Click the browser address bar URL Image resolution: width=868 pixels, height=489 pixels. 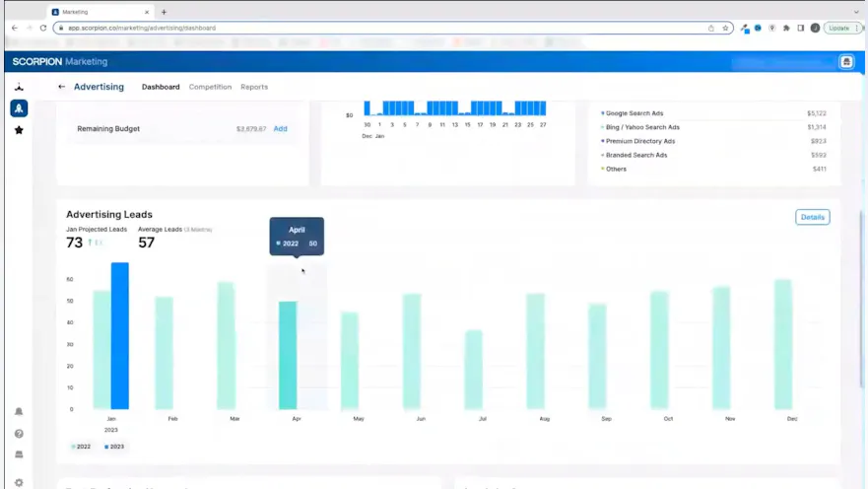click(296, 28)
